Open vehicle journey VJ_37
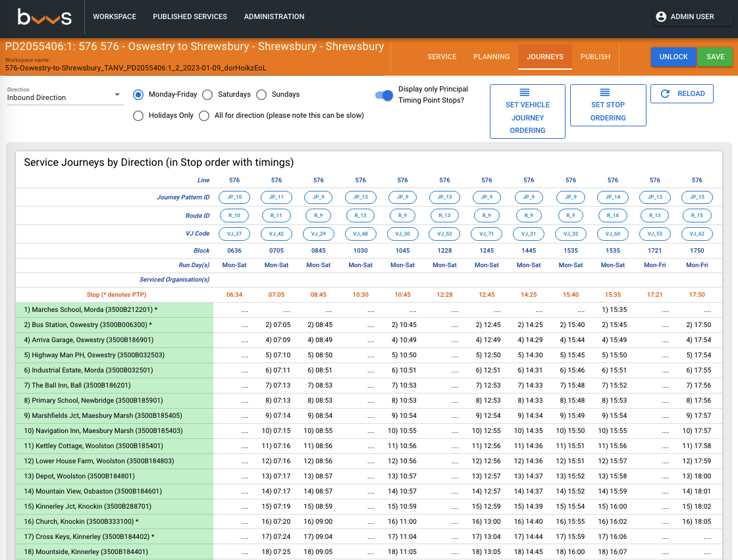This screenshot has width=738, height=560. pos(234,233)
